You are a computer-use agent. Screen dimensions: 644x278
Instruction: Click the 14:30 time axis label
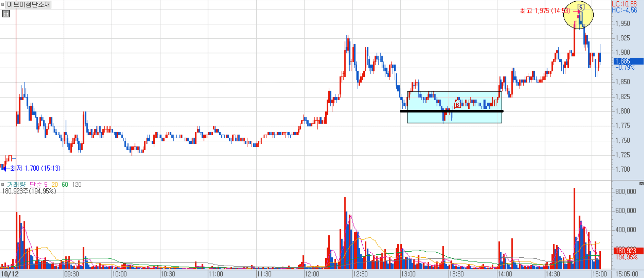[553, 274]
